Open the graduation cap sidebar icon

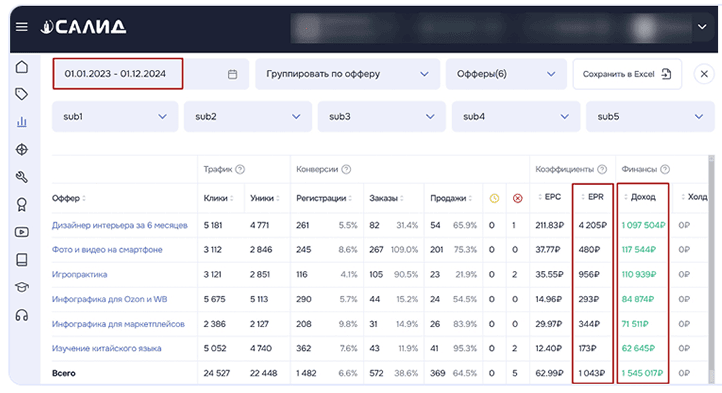click(x=22, y=287)
